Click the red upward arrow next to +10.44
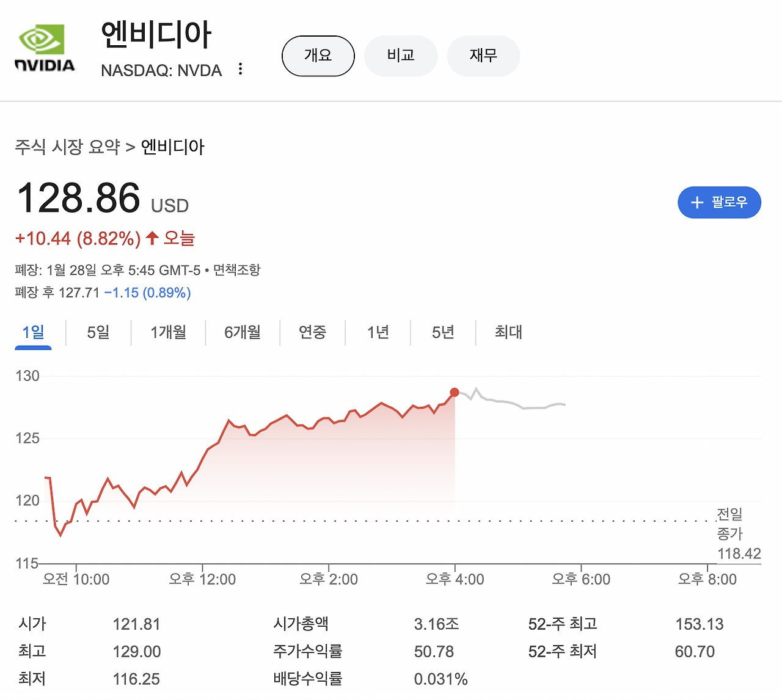782x700 pixels. pos(152,238)
